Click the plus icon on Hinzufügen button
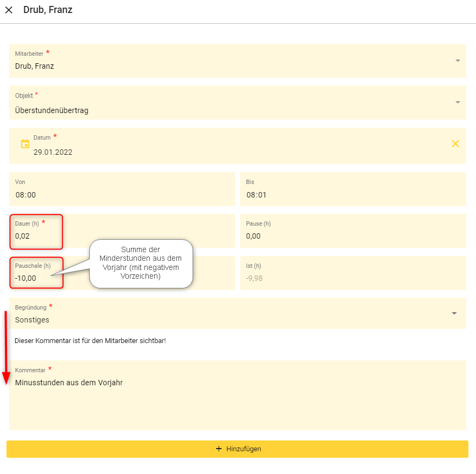This screenshot has width=476, height=474. pyautogui.click(x=219, y=449)
